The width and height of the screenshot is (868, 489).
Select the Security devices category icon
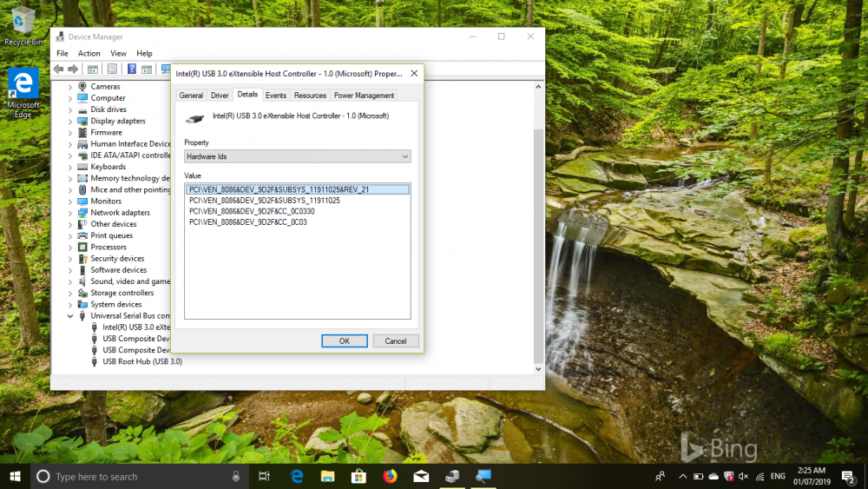point(82,259)
